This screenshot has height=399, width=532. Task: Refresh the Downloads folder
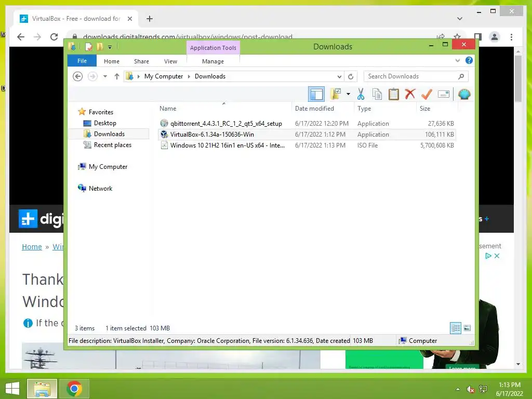coord(351,76)
